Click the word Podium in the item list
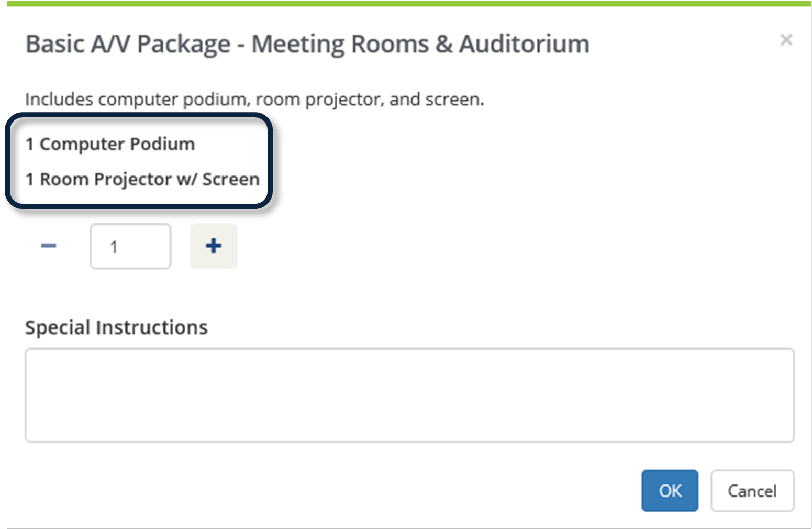This screenshot has width=812, height=529. [162, 144]
